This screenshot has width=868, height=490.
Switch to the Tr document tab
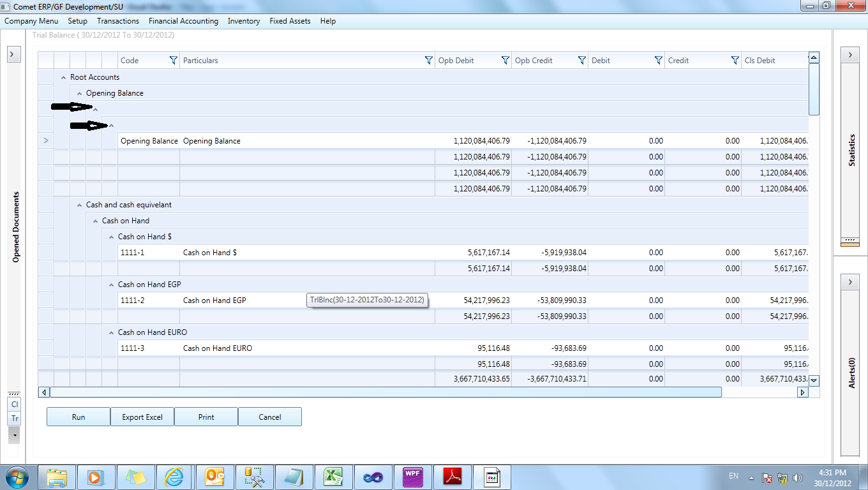(x=15, y=419)
